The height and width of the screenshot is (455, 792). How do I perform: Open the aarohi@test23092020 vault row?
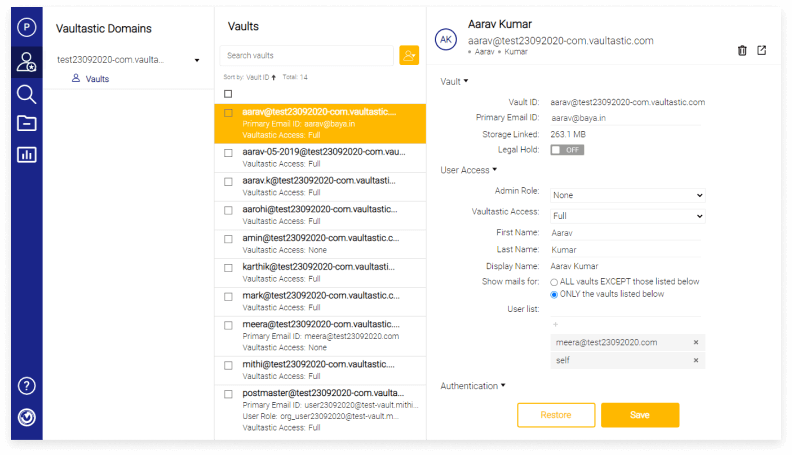(320, 216)
